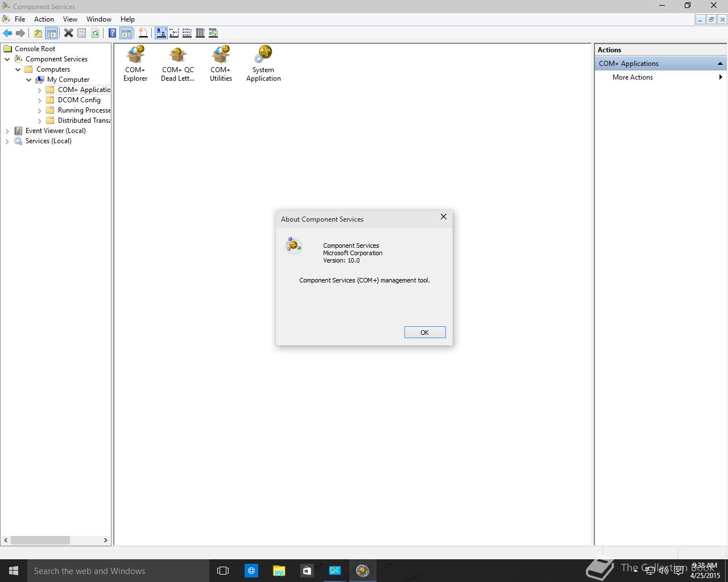728x582 pixels.
Task: Switch to Large Icons view in toolbar
Action: coord(161,33)
